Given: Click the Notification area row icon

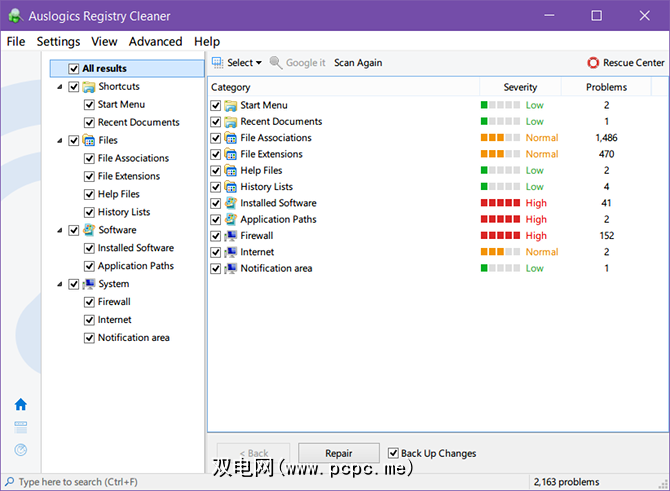Looking at the screenshot, I should tap(231, 268).
